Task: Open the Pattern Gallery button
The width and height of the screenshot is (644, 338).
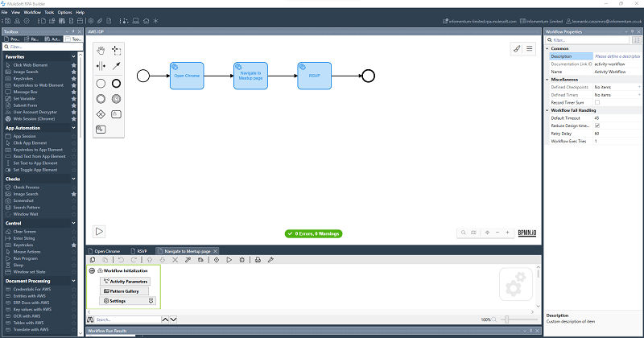Action: pos(125,291)
